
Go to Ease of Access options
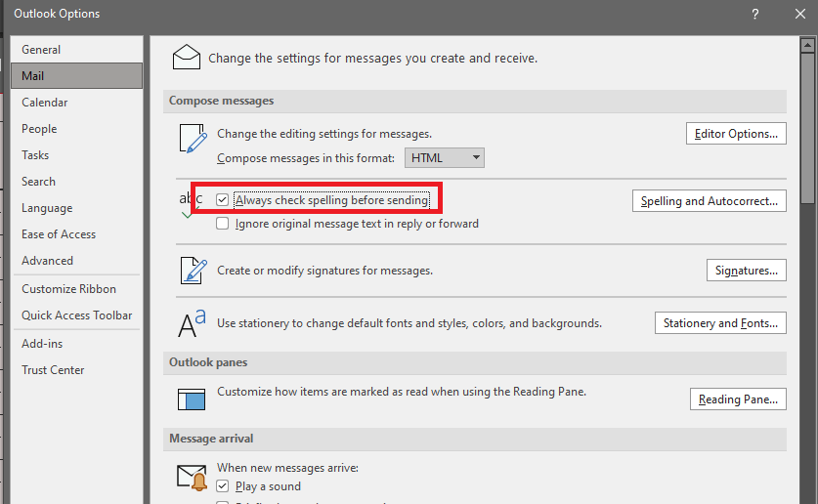(76, 234)
